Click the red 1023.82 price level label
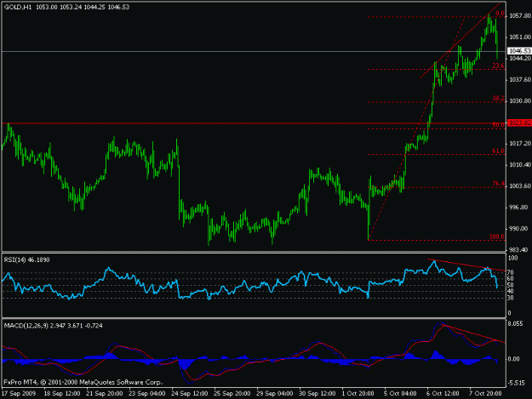Viewport: 532px width, 399px height. point(519,123)
